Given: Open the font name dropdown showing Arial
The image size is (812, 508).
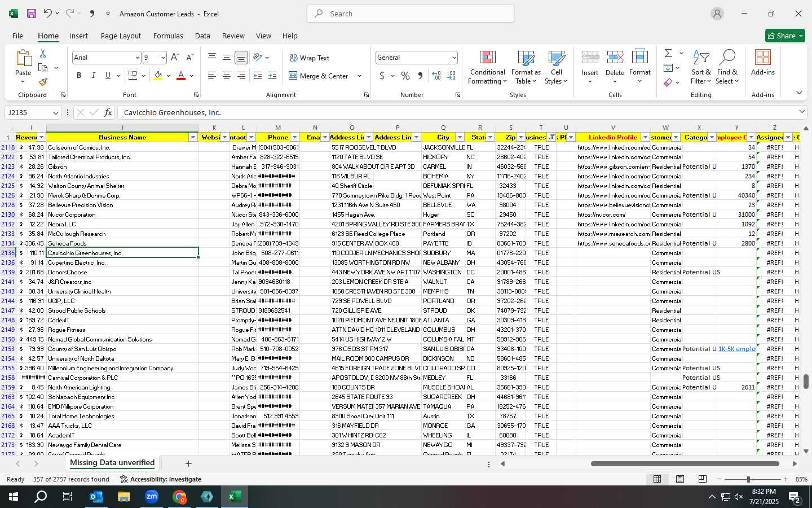Looking at the screenshot, I should [137, 58].
